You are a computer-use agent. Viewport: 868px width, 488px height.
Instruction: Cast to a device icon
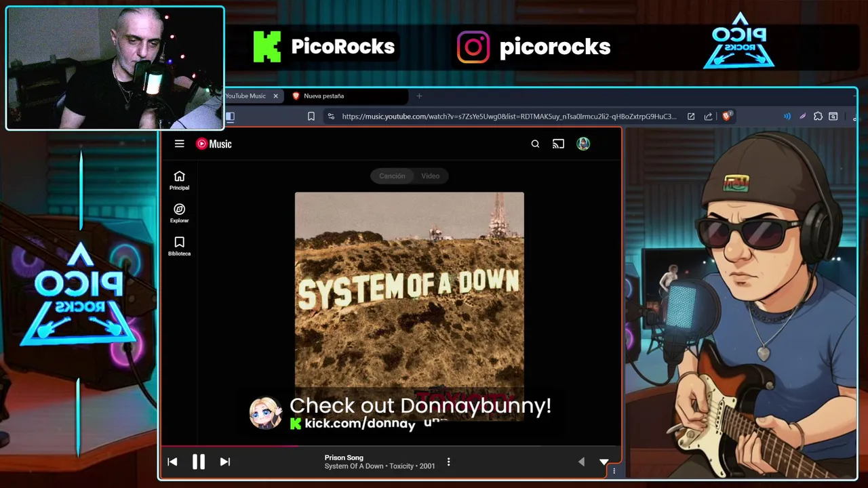(x=558, y=144)
